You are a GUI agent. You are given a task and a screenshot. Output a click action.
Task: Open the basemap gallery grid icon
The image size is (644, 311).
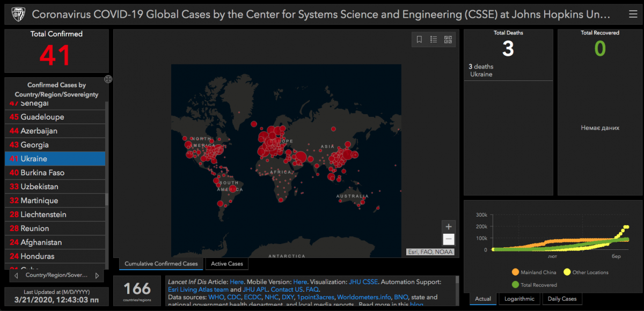pos(448,39)
